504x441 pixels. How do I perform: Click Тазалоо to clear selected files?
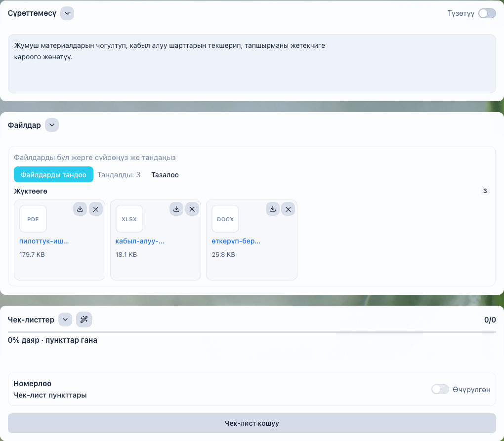point(165,175)
